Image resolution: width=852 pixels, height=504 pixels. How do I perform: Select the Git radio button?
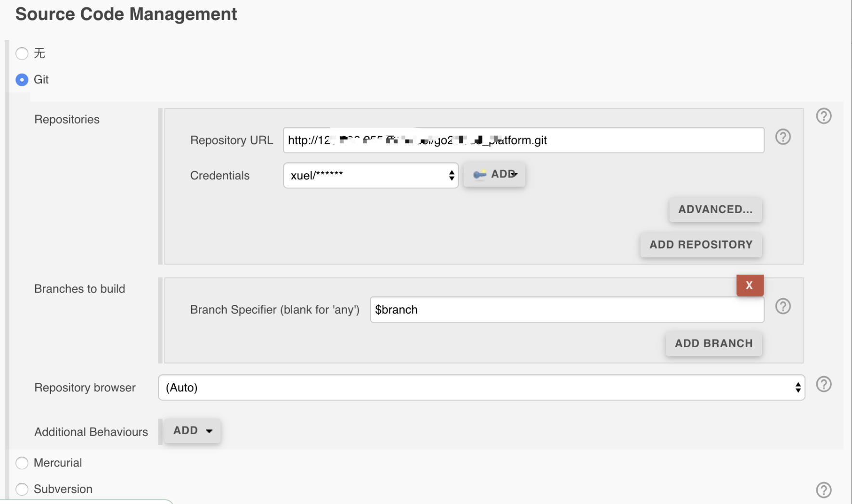pos(22,80)
